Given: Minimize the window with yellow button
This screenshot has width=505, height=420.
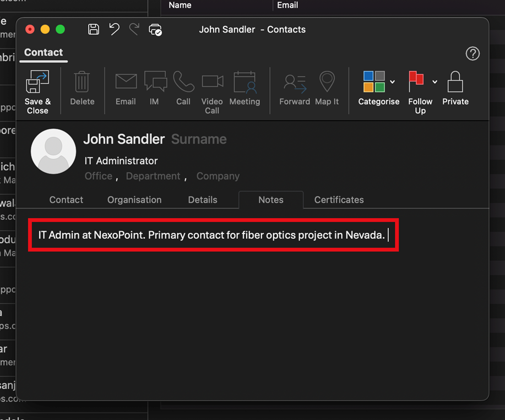Looking at the screenshot, I should pyautogui.click(x=45, y=29).
